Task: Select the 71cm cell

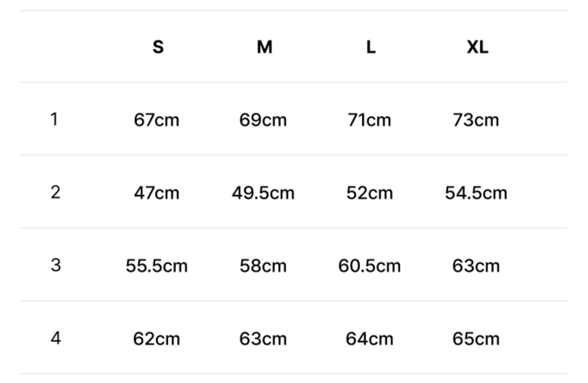Action: click(369, 120)
